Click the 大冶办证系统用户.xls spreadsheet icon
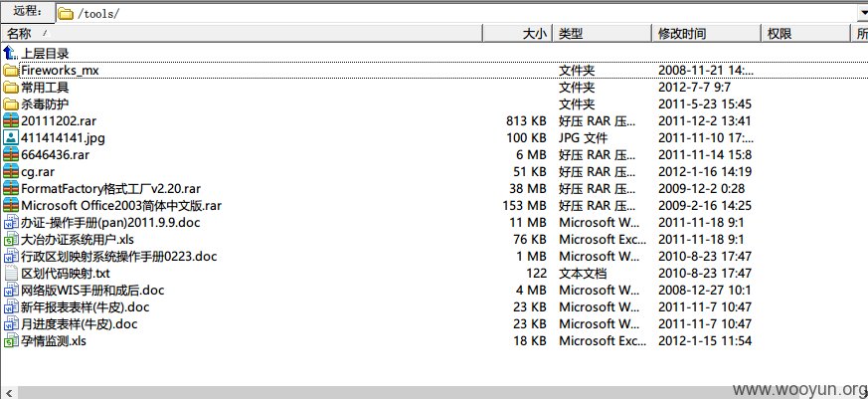This screenshot has width=868, height=399. (x=11, y=240)
